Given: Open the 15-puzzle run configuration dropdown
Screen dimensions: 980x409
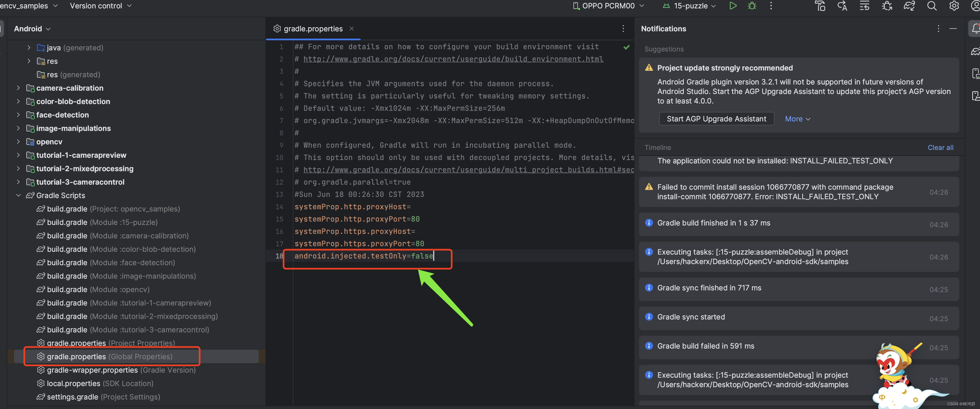Looking at the screenshot, I should coord(690,6).
